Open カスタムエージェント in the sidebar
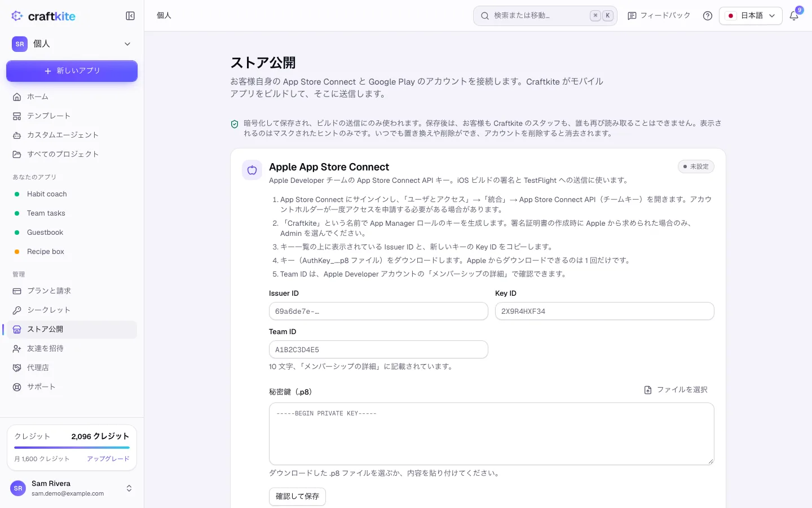 point(72,135)
